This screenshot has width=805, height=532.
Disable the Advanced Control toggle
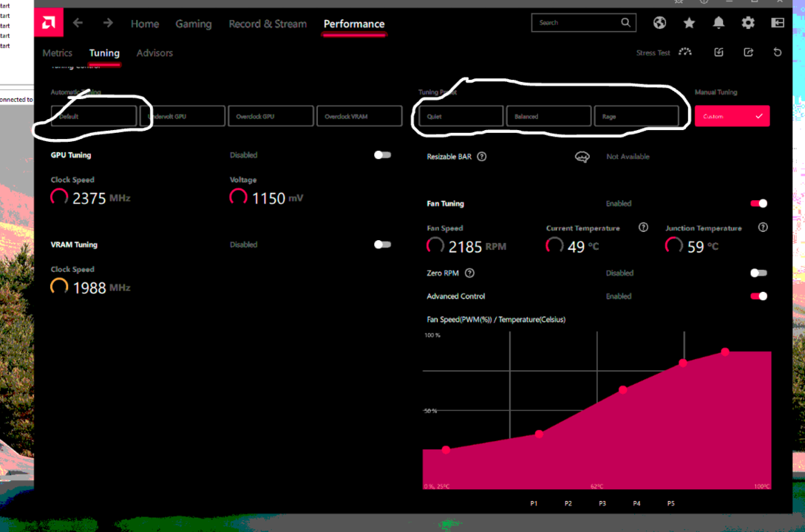(x=758, y=296)
